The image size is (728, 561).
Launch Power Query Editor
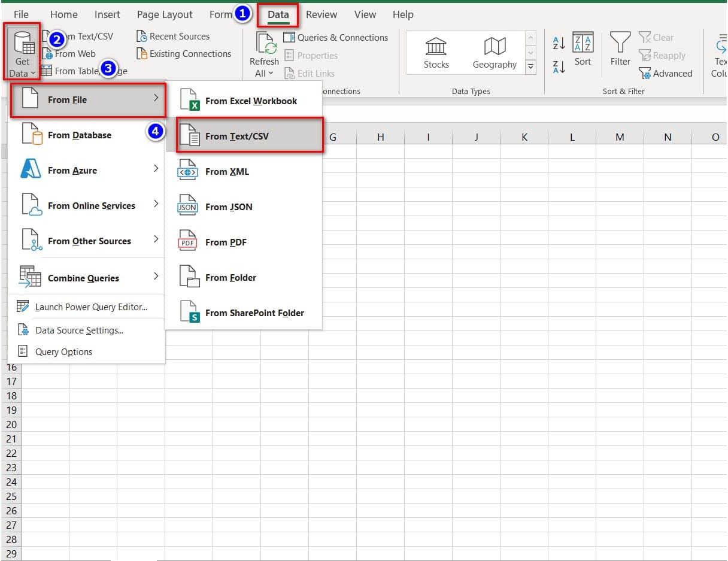click(x=90, y=307)
